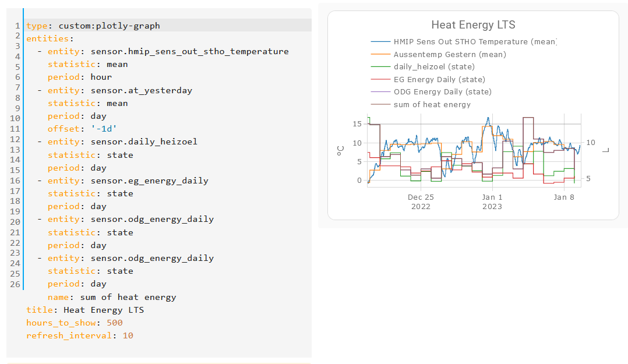Viewport: 628px width, 364px height.
Task: Place cursor on offset '-1d' value
Action: (104, 129)
